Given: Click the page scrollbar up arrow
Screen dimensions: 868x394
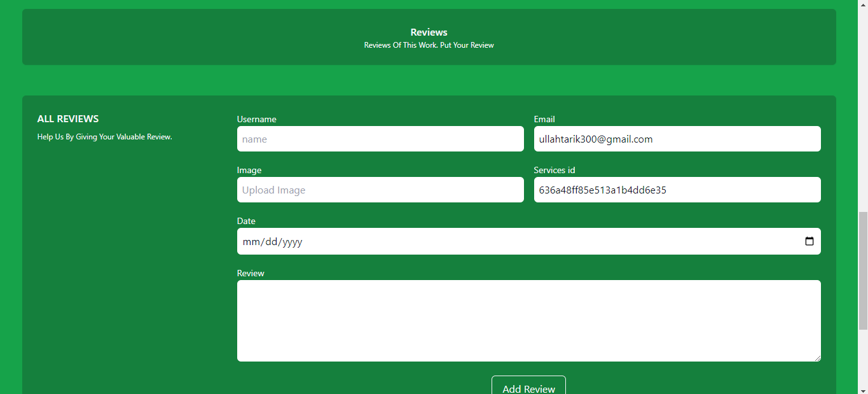Looking at the screenshot, I should 863,4.
